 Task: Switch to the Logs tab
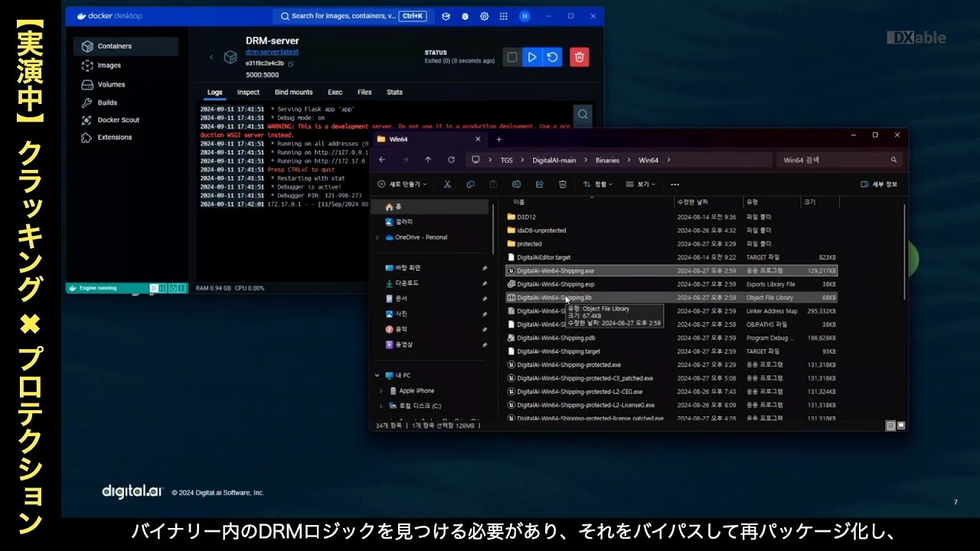tap(214, 92)
